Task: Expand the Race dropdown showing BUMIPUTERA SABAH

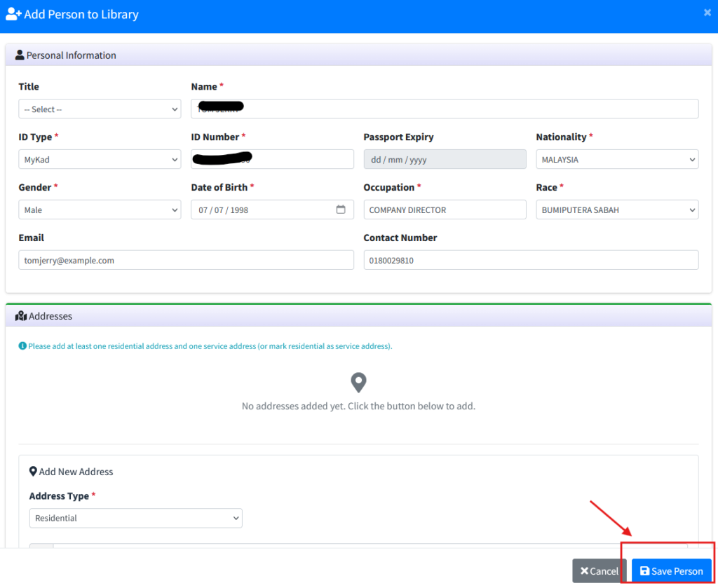Action: pyautogui.click(x=617, y=210)
